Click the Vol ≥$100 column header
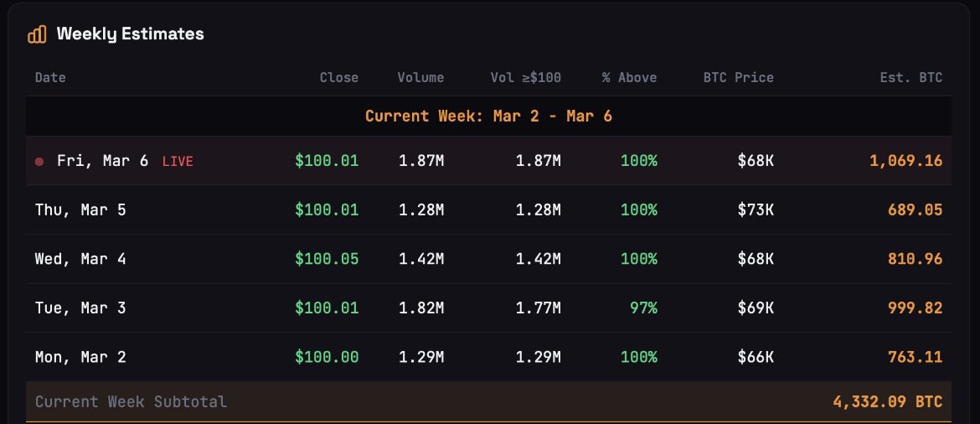980x424 pixels. (x=525, y=78)
